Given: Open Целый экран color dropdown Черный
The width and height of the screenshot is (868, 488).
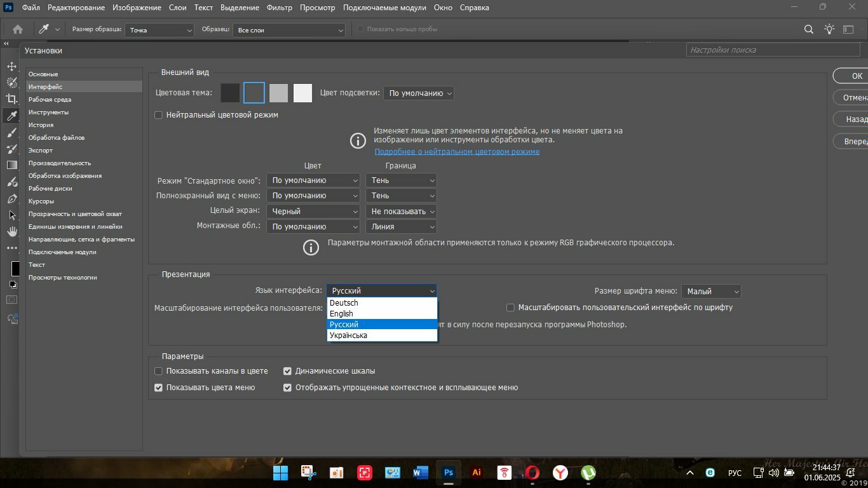Looking at the screenshot, I should click(x=314, y=211).
